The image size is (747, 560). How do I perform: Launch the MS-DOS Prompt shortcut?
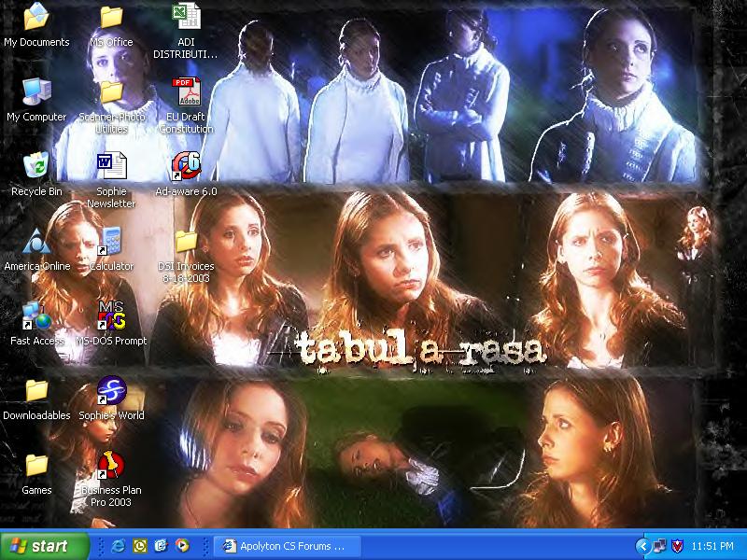[x=111, y=315]
